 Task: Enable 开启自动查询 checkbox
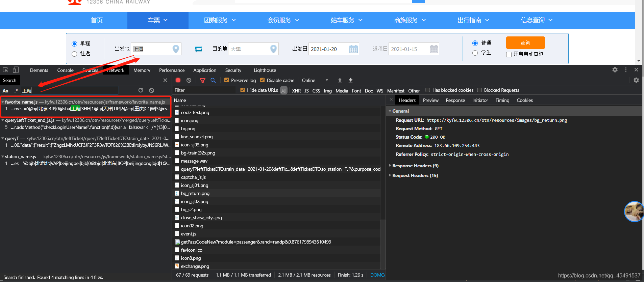coord(509,54)
